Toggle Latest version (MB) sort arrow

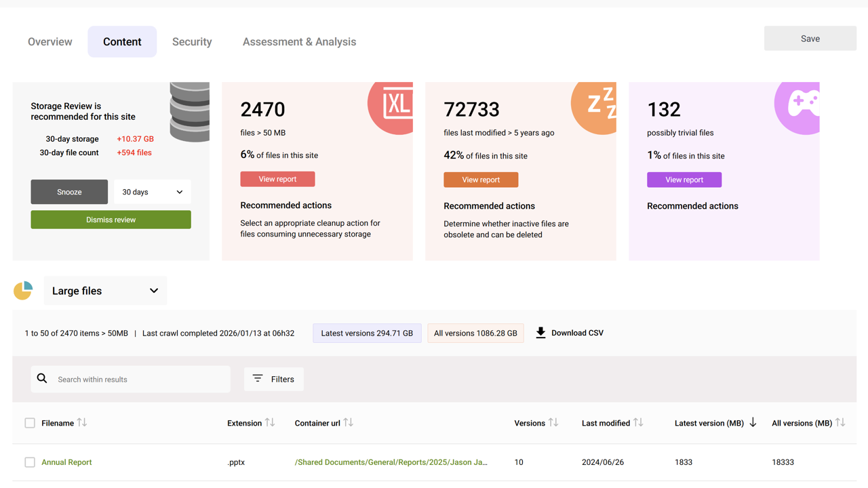point(753,423)
